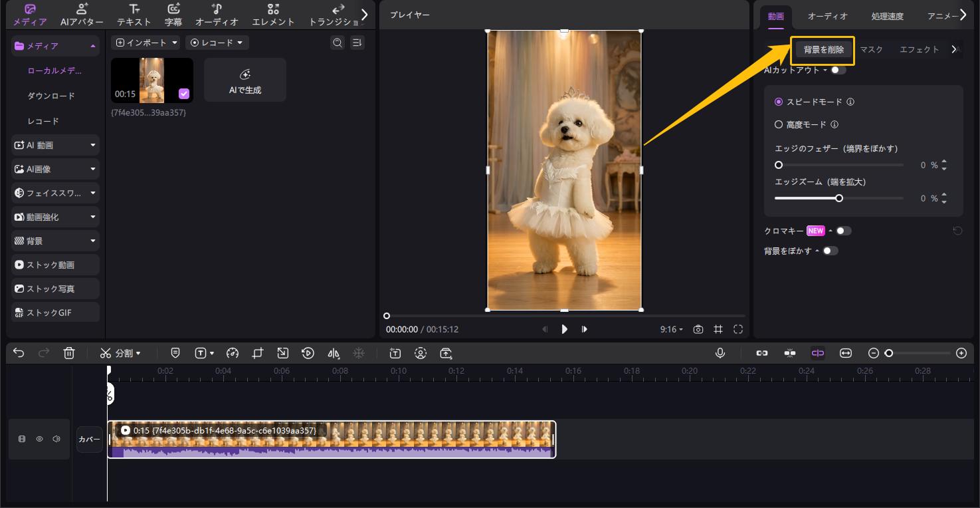The height and width of the screenshot is (508, 980).
Task: Click the Undo icon
Action: (x=18, y=353)
